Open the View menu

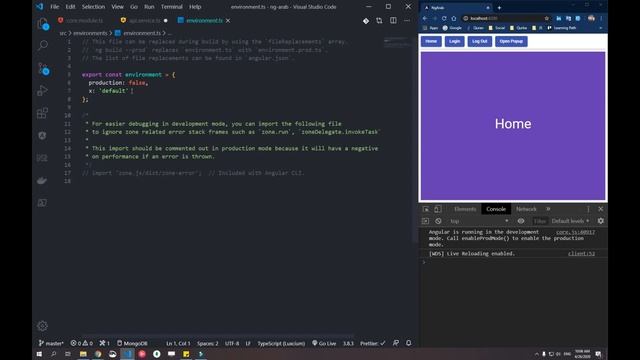tap(117, 7)
